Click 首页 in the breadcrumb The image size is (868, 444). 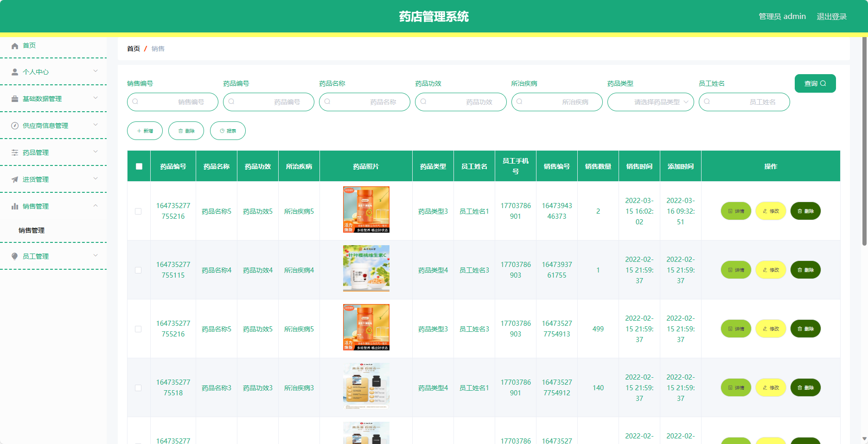pos(134,49)
